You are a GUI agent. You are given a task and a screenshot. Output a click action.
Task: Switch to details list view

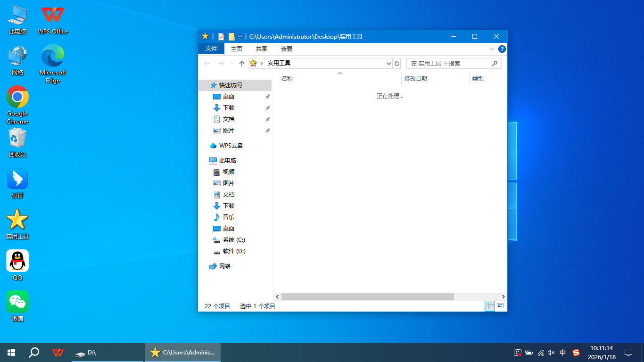tap(490, 306)
